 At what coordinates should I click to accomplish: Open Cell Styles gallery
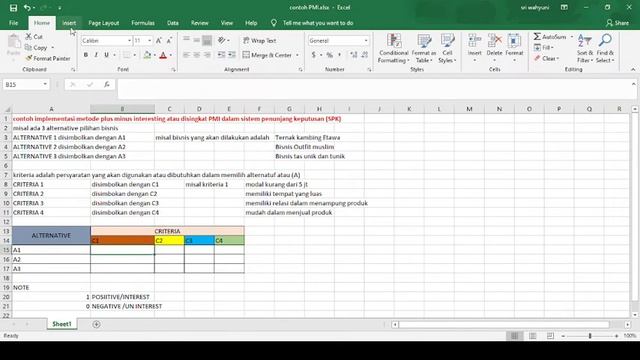(x=447, y=48)
